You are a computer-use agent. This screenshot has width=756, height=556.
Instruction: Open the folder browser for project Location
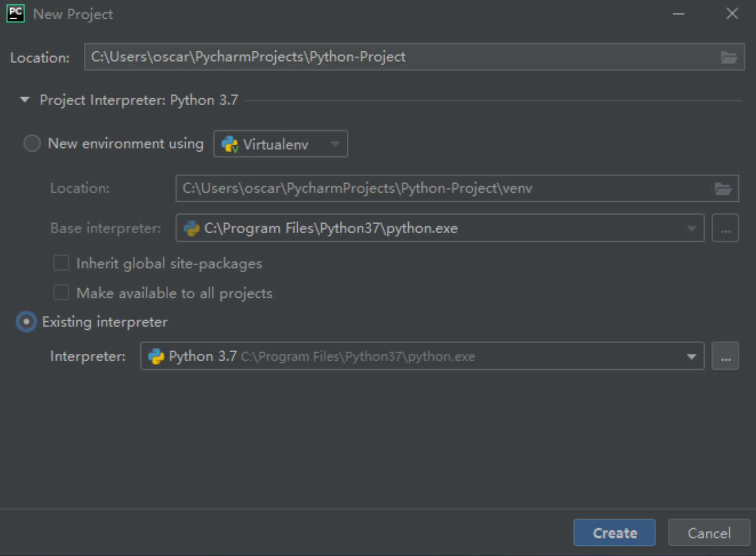(730, 56)
